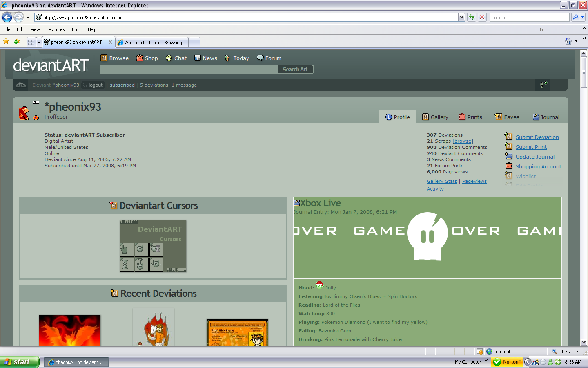Image resolution: width=588 pixels, height=368 pixels.
Task: Open the search provider options dropdown
Action: [583, 17]
